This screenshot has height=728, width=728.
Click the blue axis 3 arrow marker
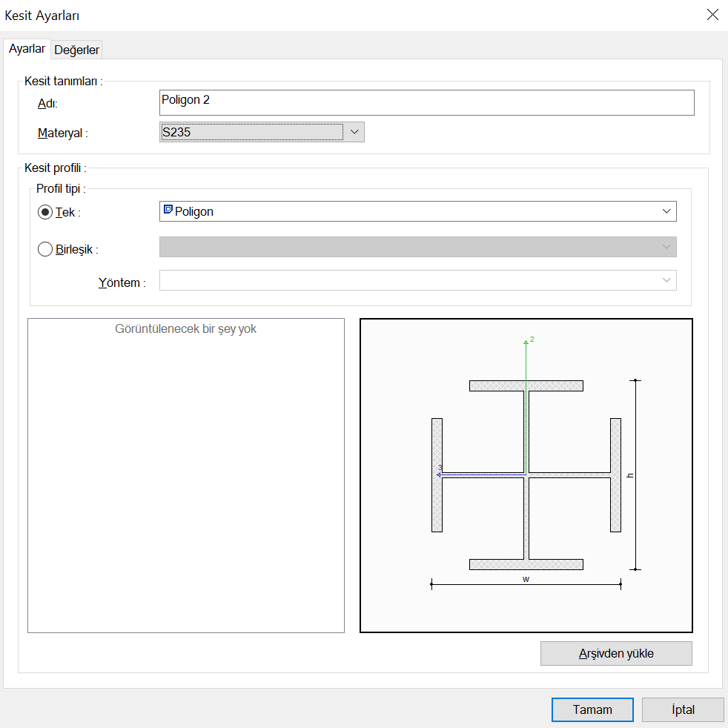(440, 472)
